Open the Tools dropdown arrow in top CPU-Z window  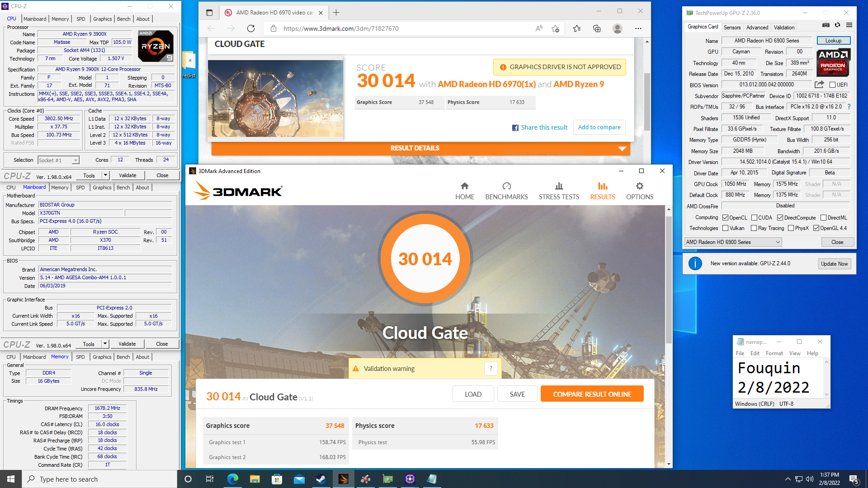coord(105,175)
